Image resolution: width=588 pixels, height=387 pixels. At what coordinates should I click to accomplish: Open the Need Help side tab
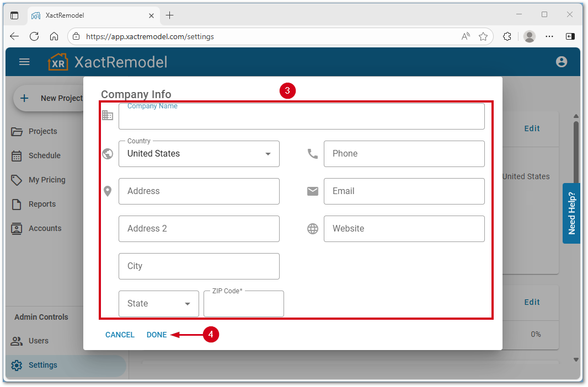click(x=571, y=213)
